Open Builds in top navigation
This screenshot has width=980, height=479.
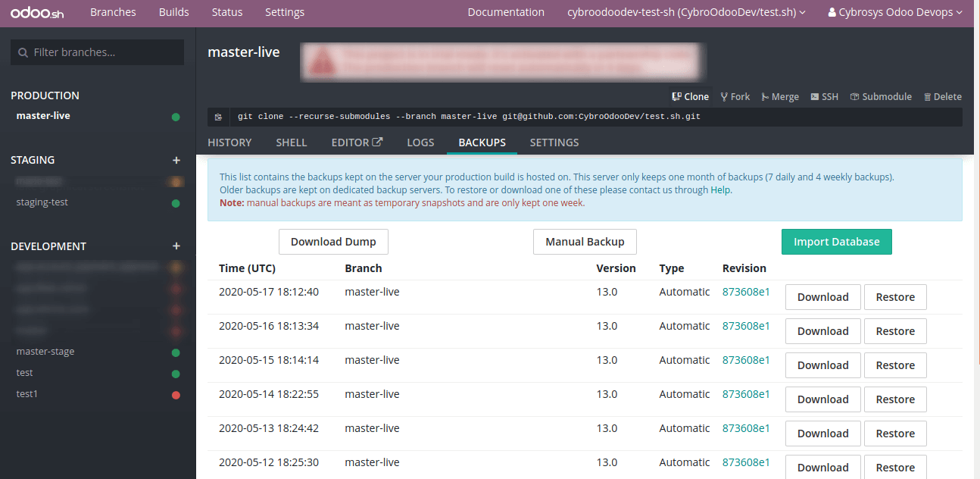(174, 12)
